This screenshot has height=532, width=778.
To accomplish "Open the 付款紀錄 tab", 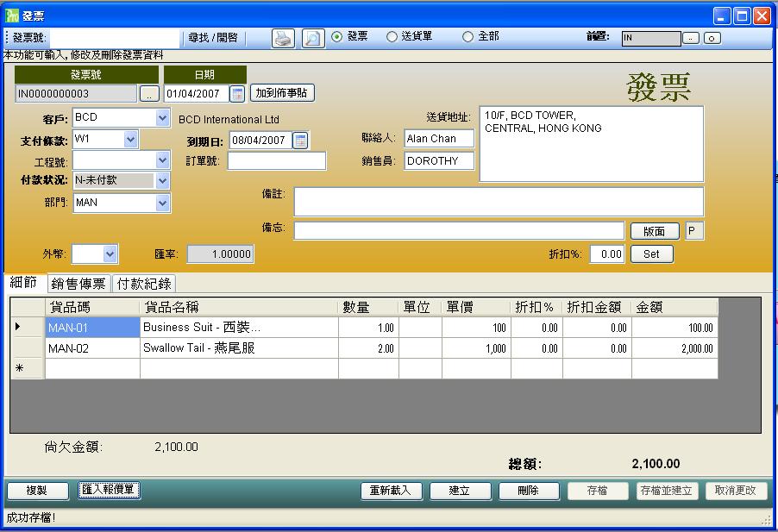I will (144, 284).
